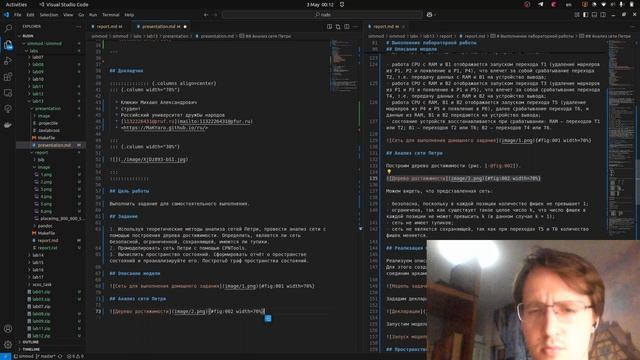Open the File menu
This screenshot has height=360, width=640.
click(x=18, y=15)
